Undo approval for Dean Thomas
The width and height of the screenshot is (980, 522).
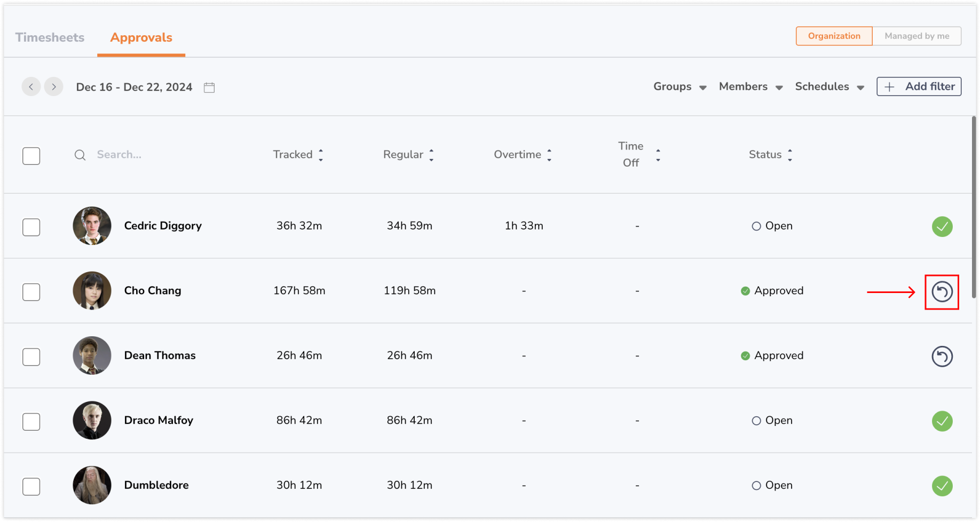[x=942, y=357]
